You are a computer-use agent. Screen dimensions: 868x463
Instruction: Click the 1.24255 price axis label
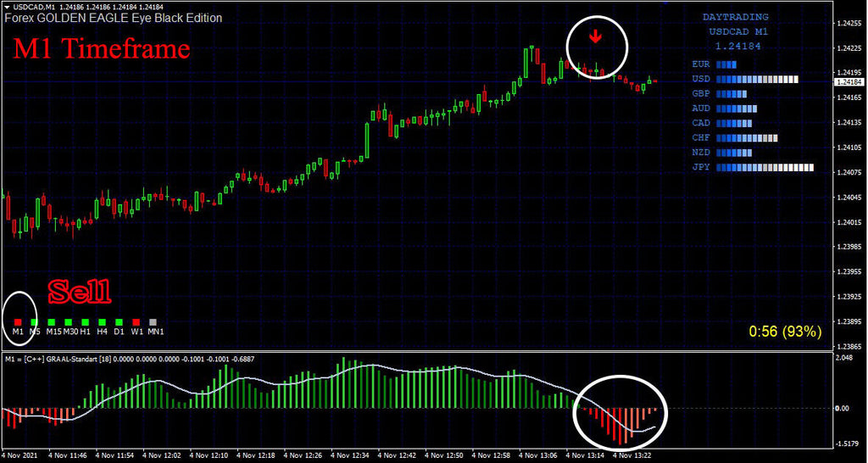point(850,23)
